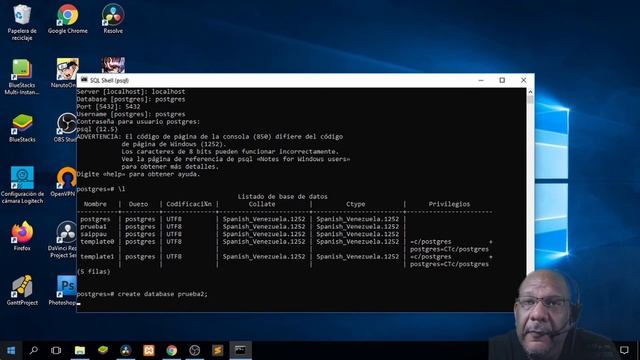Click the 'ADVERTENCIA:' warning text
Viewport: 640px width, 360px height.
click(99, 137)
